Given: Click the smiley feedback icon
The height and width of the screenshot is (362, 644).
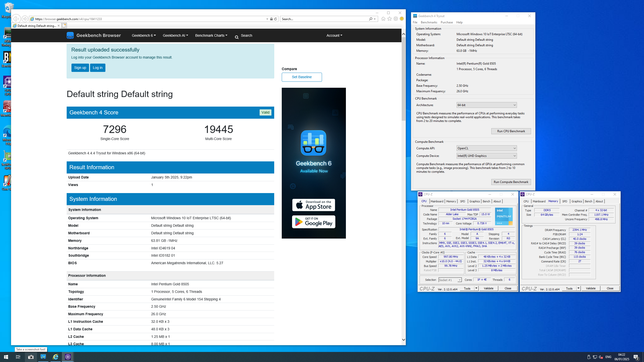Looking at the screenshot, I should pos(402,19).
